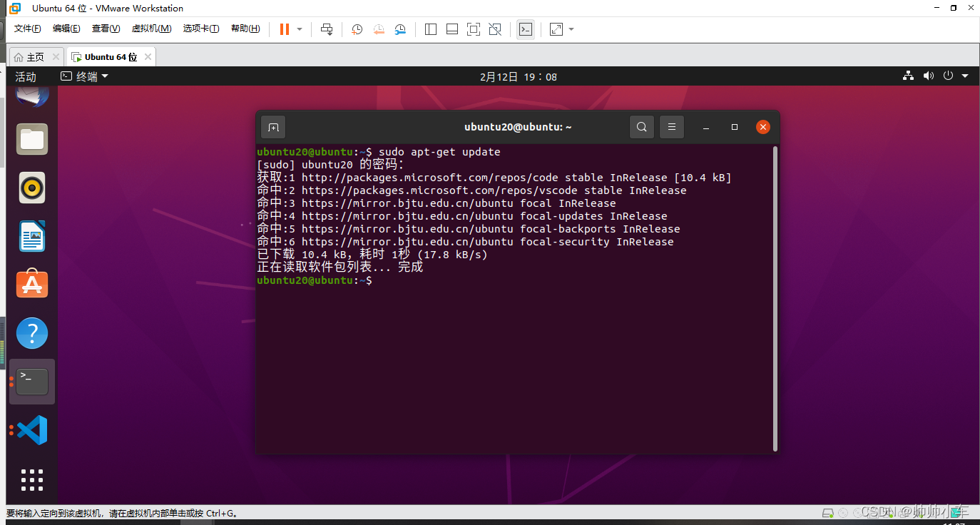Toggle the thumbnail bar layout icon
Viewport: 980px width, 525px height.
coord(451,29)
